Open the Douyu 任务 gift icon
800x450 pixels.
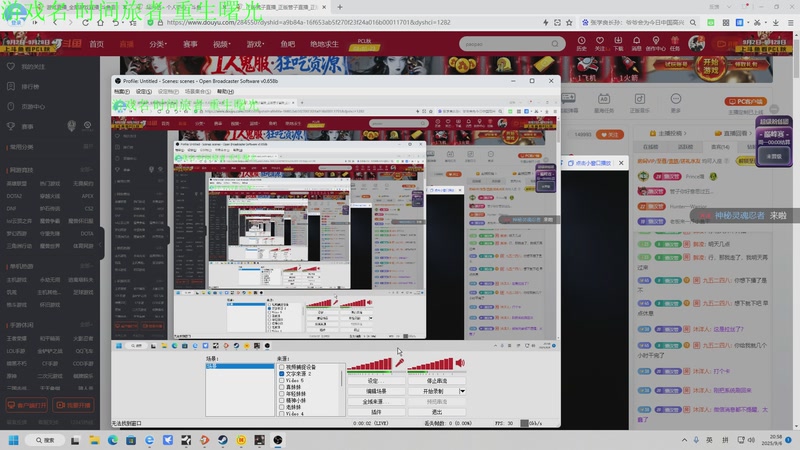pyautogui.click(x=675, y=43)
